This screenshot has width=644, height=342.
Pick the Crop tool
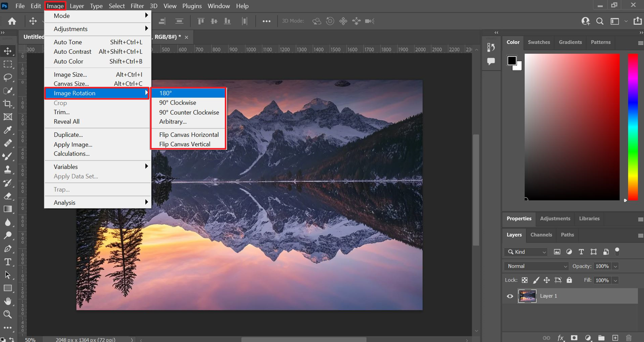[8, 104]
